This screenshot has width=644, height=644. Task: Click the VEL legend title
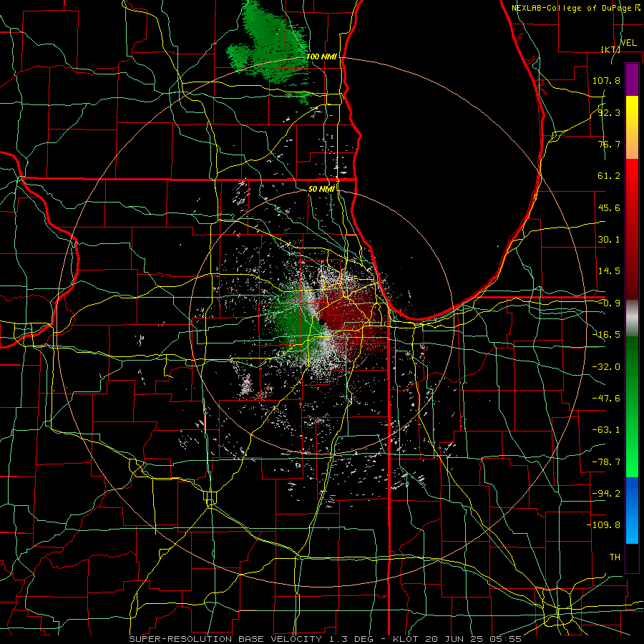coord(628,43)
